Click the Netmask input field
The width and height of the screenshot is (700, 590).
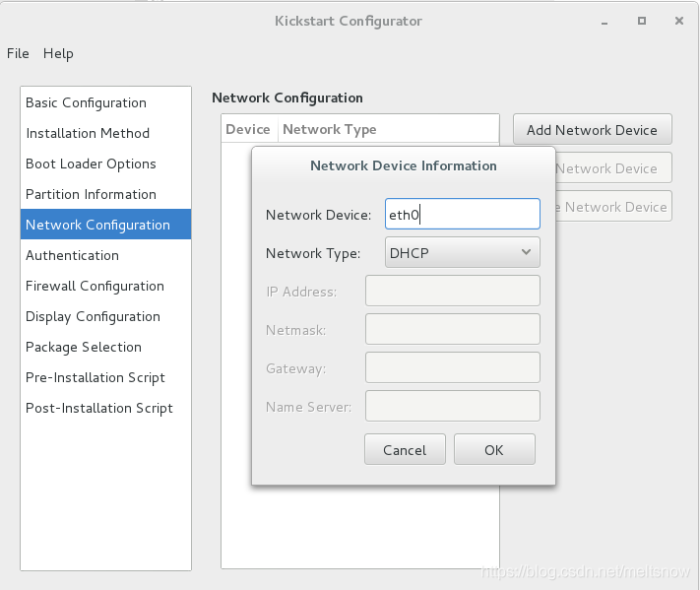pyautogui.click(x=453, y=330)
